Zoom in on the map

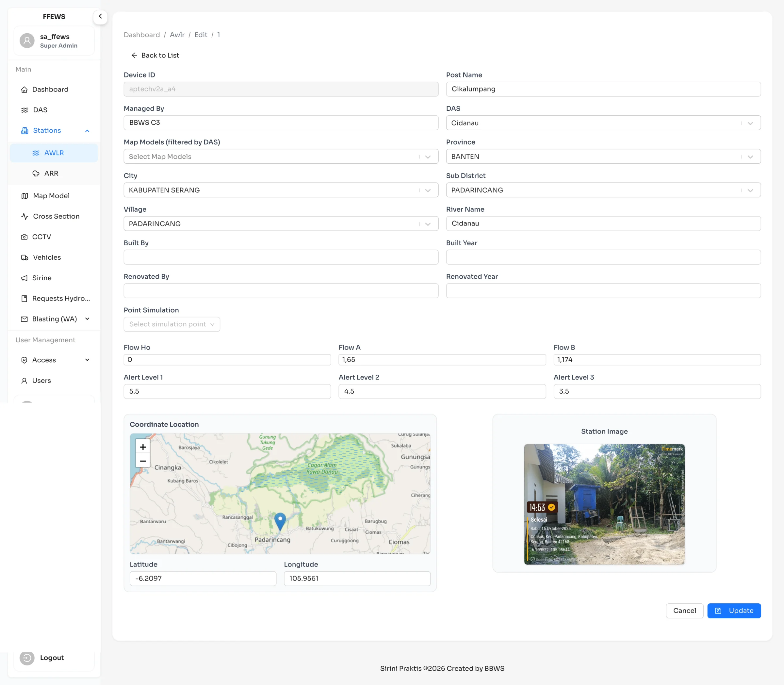tap(143, 447)
